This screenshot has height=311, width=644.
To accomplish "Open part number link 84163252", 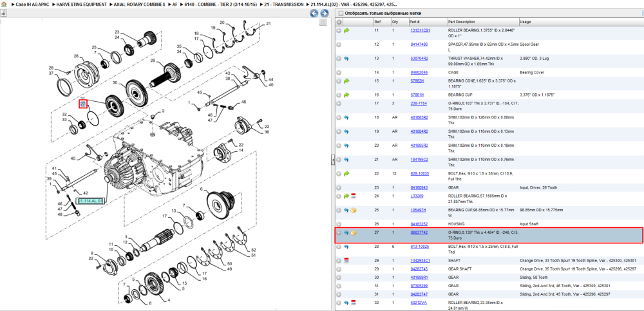I will 419,224.
